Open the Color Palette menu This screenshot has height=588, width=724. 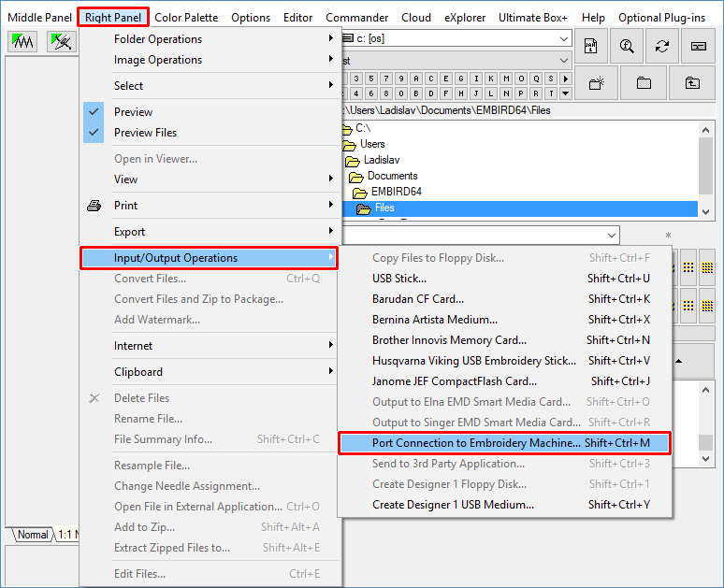point(186,17)
